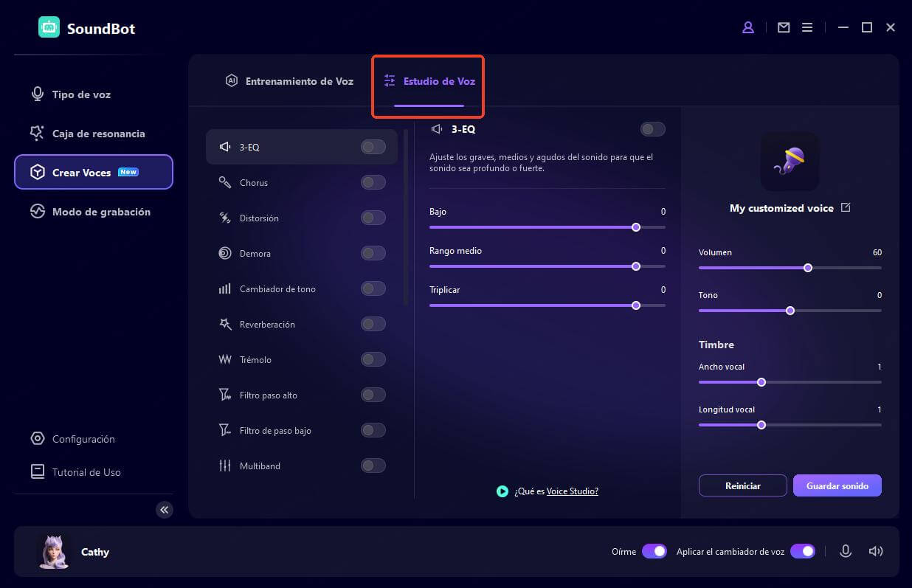
Task: Turn off Aplicar el cambiador de voz
Action: tap(803, 551)
